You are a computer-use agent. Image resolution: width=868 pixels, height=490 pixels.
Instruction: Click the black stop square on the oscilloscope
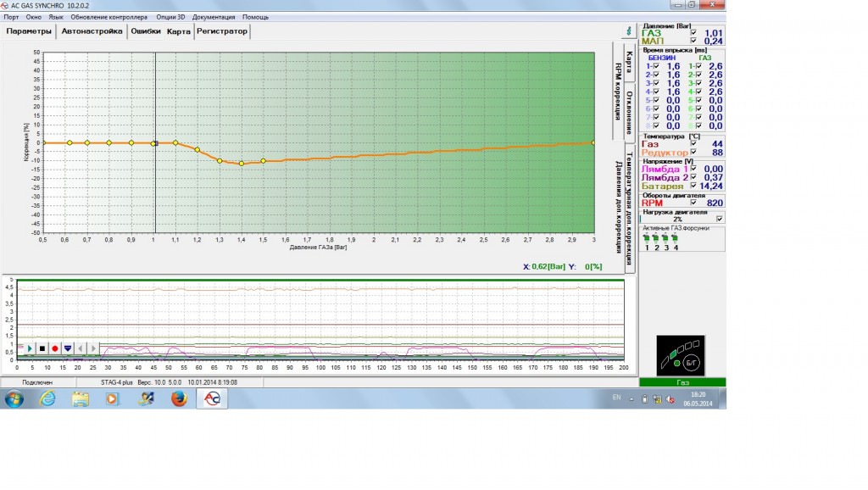(42, 348)
